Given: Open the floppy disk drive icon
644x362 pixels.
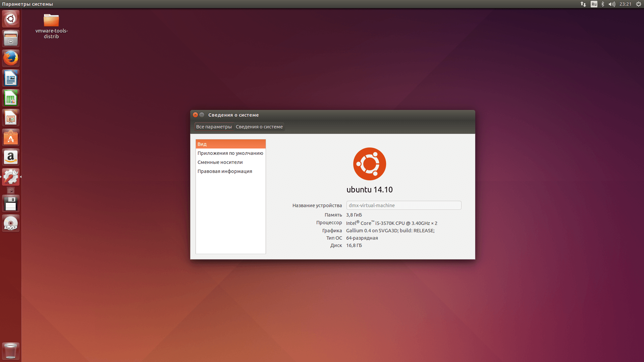Looking at the screenshot, I should [x=11, y=203].
